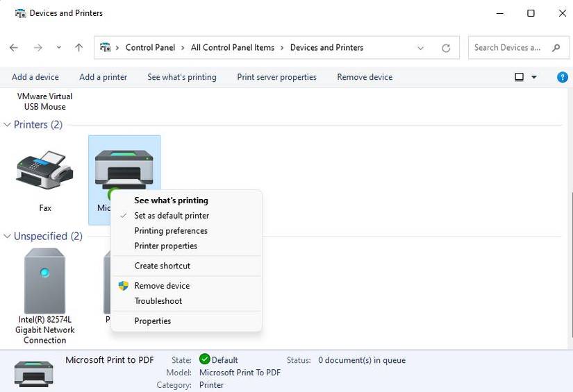The image size is (573, 392).
Task: Click the green Default state checkmark icon
Action: point(205,359)
